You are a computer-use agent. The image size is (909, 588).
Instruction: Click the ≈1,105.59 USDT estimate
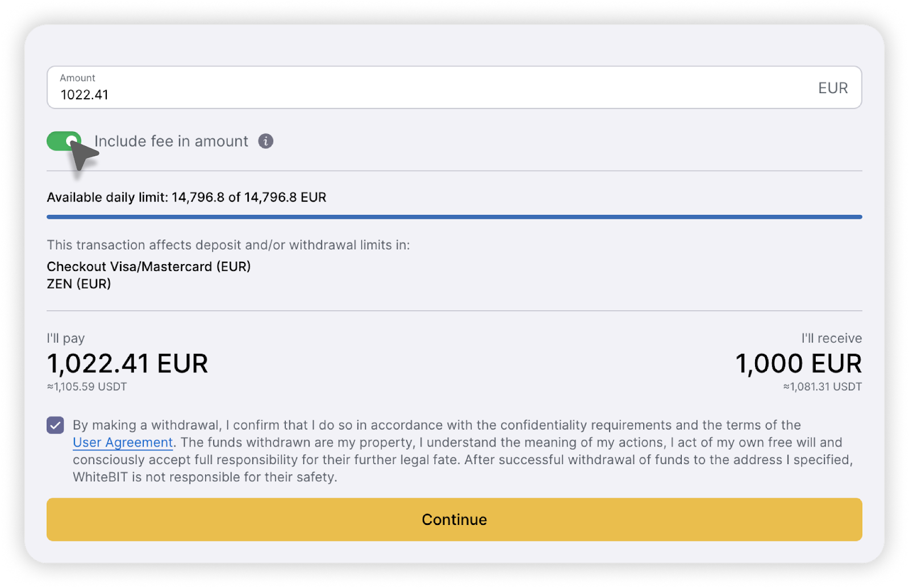pos(87,387)
